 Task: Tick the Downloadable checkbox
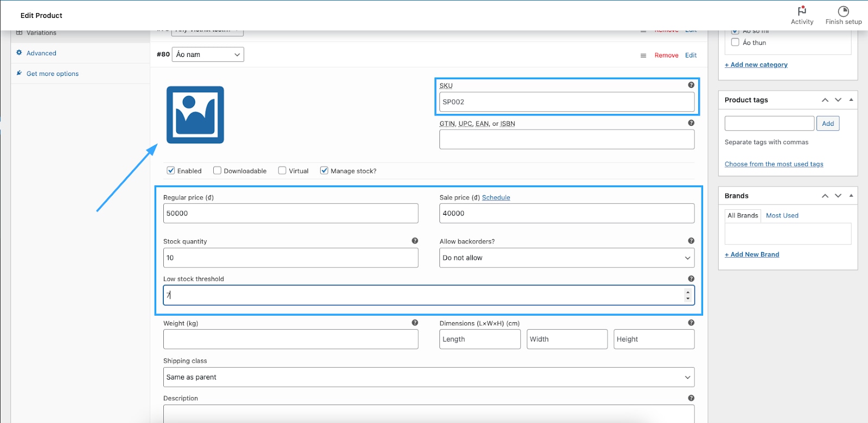point(217,170)
